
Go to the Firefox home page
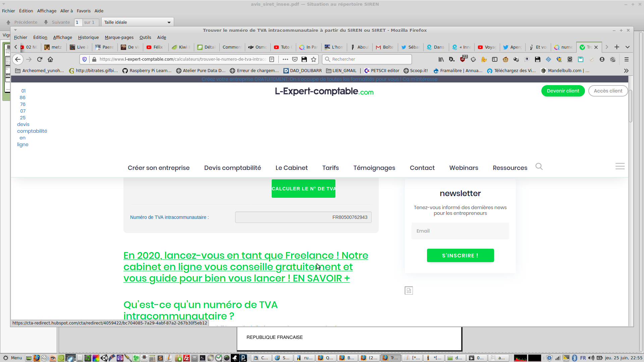50,59
